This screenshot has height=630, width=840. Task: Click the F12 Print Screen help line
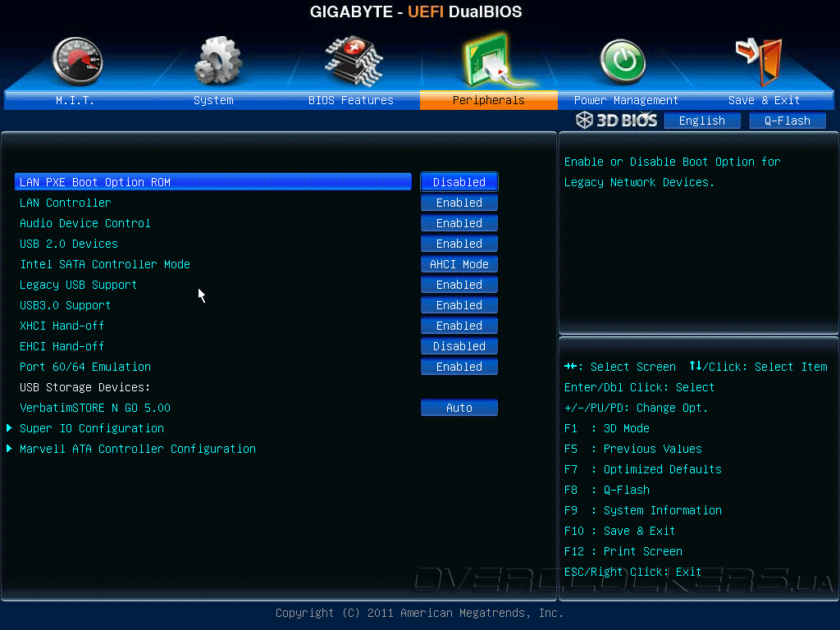point(623,551)
